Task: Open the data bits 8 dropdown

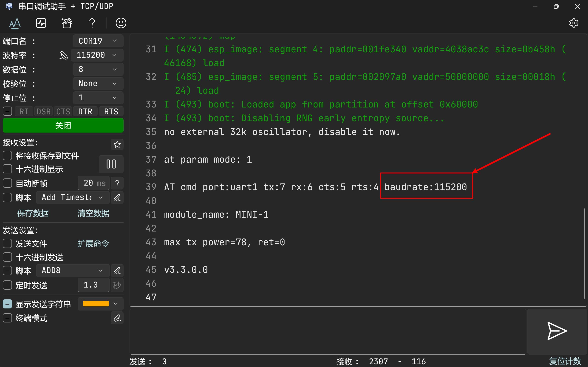Action: (x=98, y=69)
